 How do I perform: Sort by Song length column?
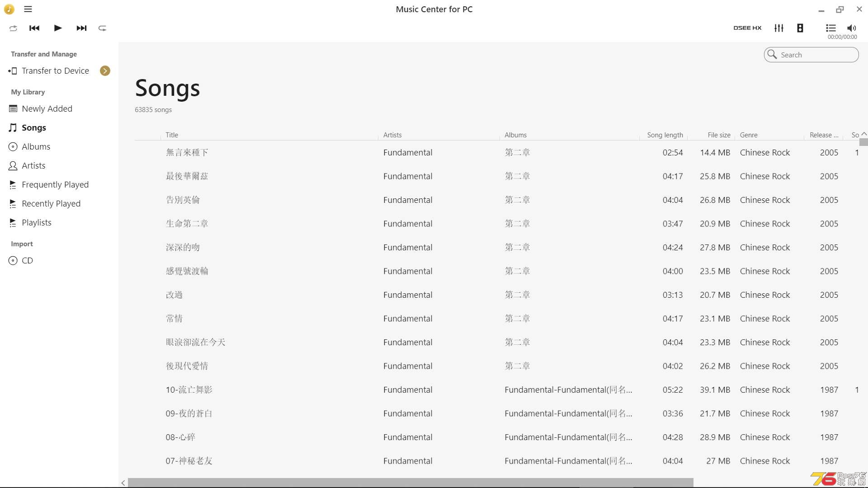[x=665, y=135]
